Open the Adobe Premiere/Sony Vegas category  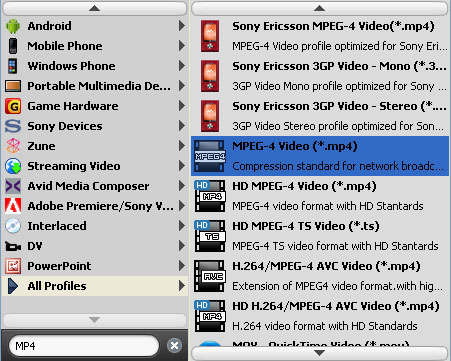95,206
